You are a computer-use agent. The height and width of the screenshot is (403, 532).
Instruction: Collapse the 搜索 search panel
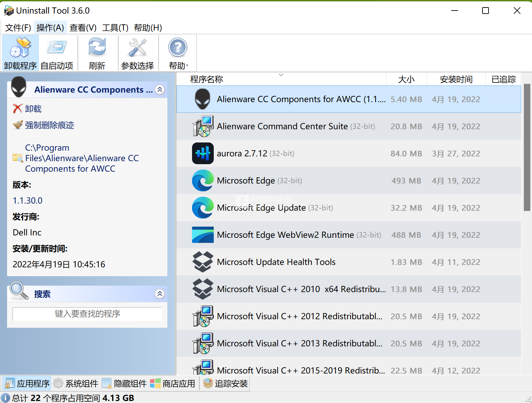click(x=160, y=294)
